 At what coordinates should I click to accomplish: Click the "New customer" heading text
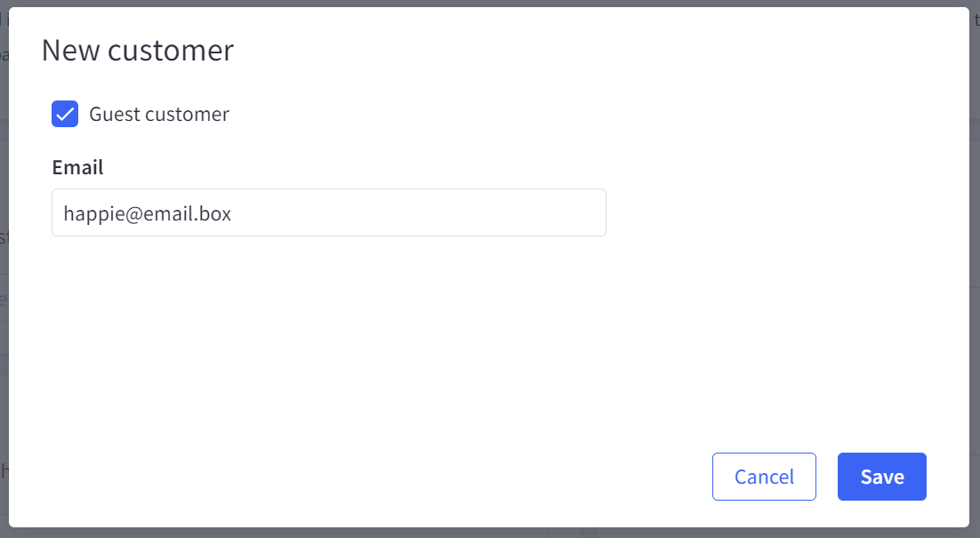[138, 51]
